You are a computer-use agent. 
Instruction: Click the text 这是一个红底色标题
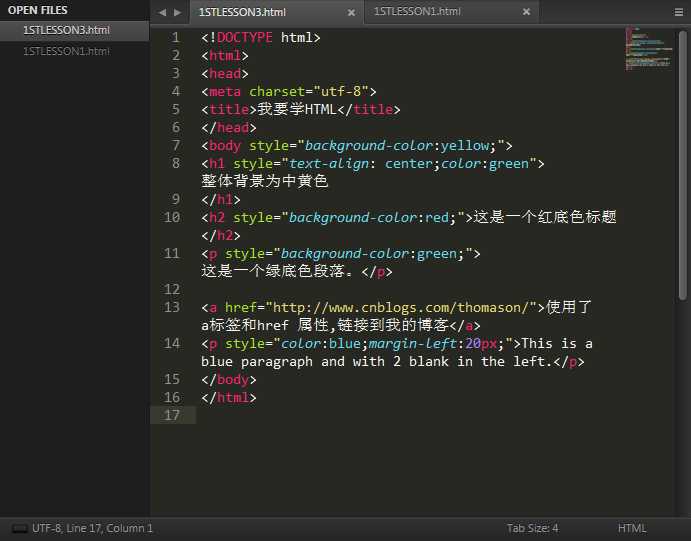(x=545, y=217)
